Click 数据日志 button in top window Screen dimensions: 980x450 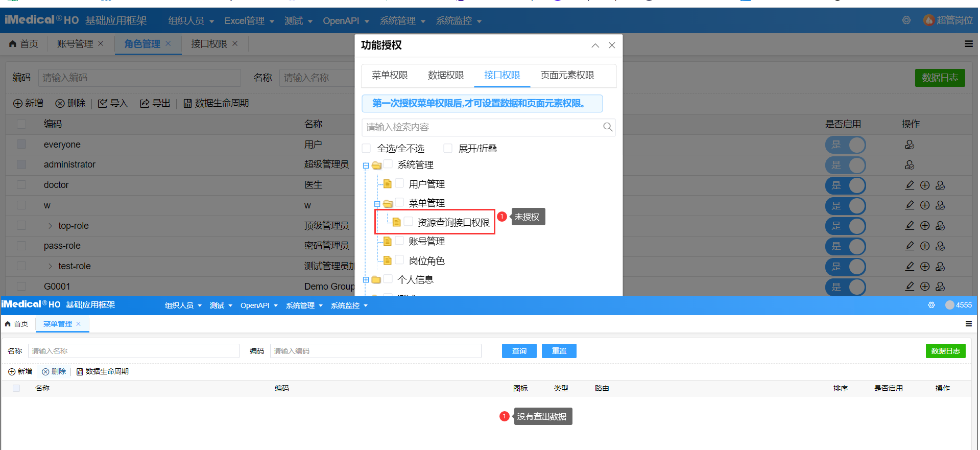click(x=940, y=78)
